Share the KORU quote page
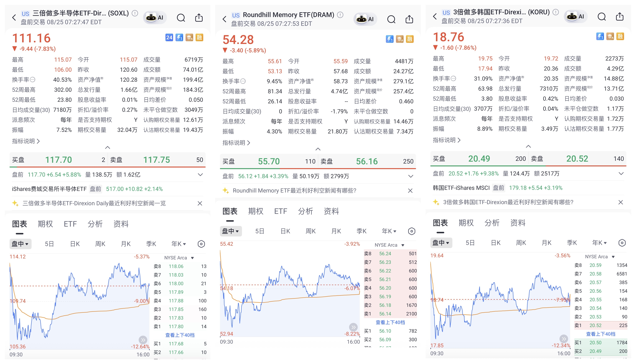Image resolution: width=636 pixels, height=364 pixels. tap(620, 17)
